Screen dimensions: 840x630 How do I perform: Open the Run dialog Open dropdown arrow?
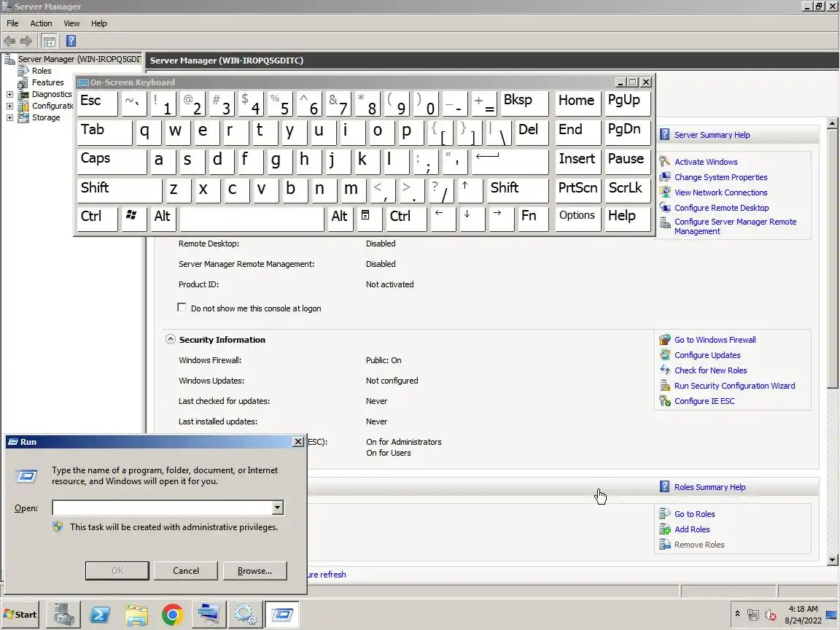pos(278,507)
